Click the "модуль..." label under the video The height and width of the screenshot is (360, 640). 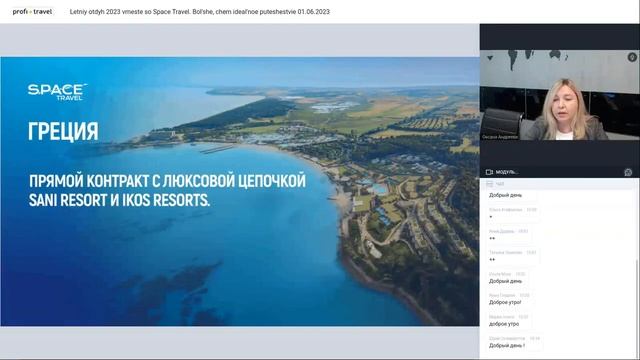point(507,172)
